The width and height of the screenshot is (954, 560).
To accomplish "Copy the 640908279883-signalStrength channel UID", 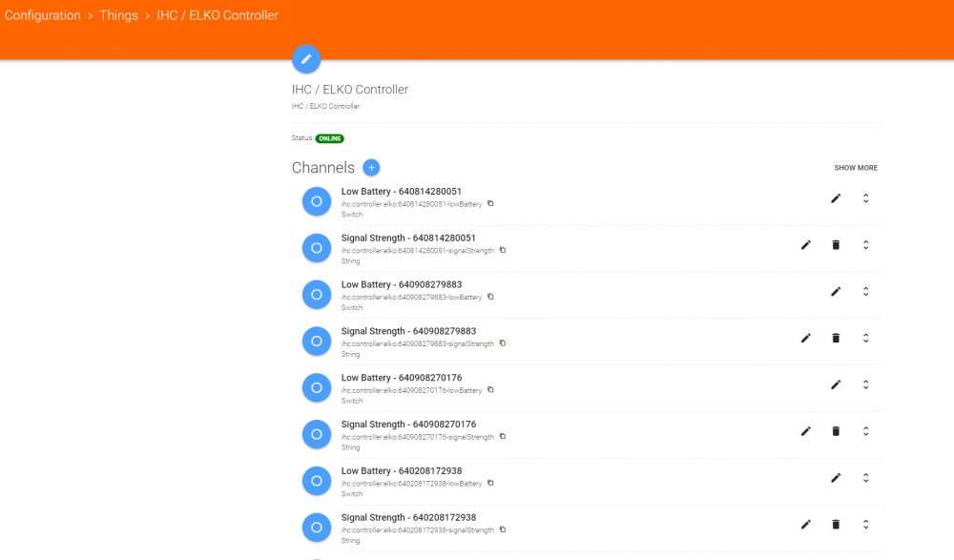I will click(x=503, y=343).
